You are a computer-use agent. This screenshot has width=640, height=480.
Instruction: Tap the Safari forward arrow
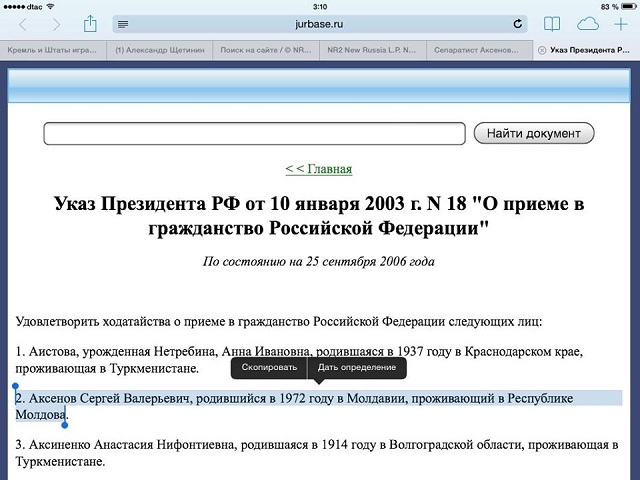pyautogui.click(x=53, y=23)
